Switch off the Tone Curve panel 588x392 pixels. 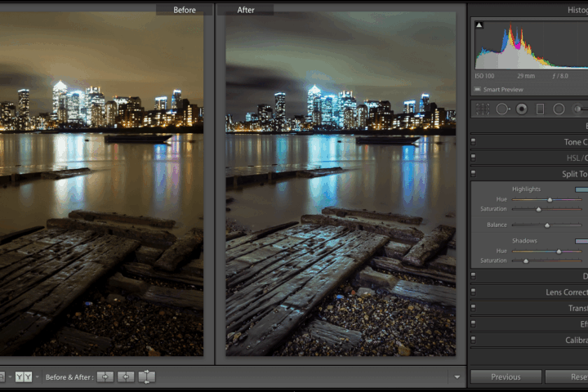click(473, 142)
